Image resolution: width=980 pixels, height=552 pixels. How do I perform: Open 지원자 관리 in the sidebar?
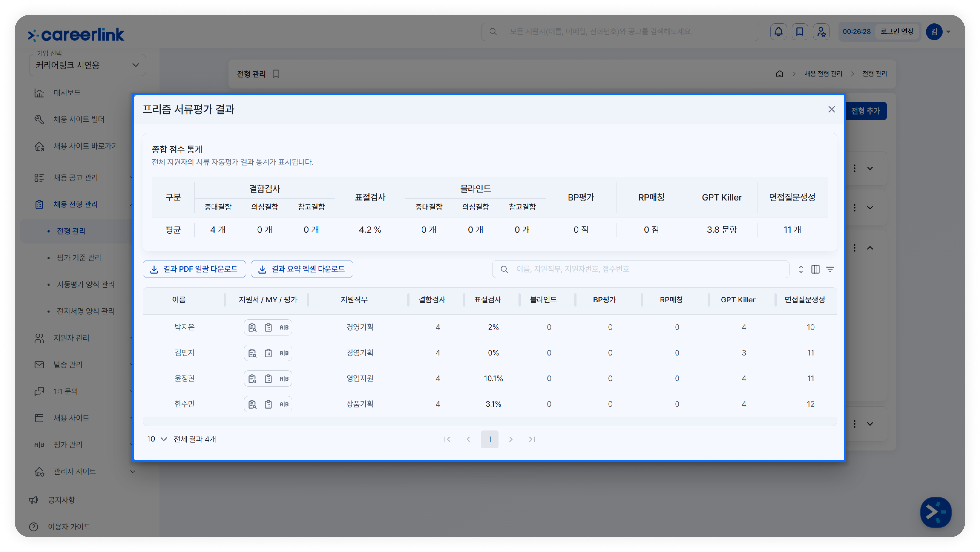click(71, 338)
